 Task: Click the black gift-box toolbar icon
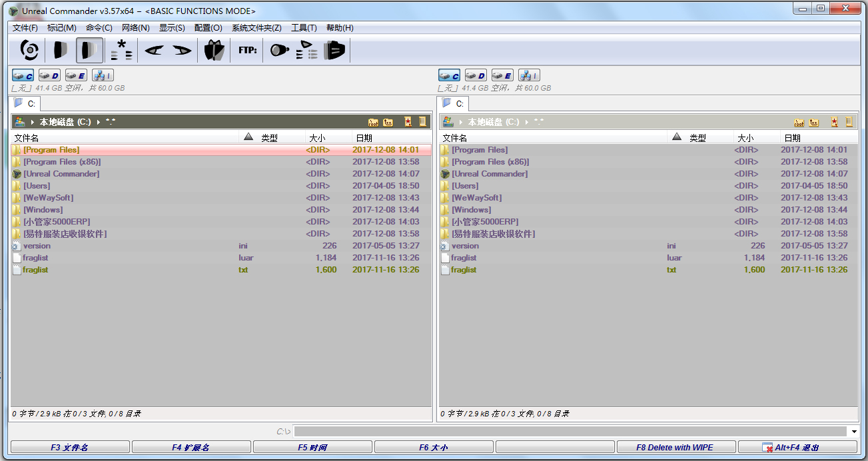tap(215, 50)
